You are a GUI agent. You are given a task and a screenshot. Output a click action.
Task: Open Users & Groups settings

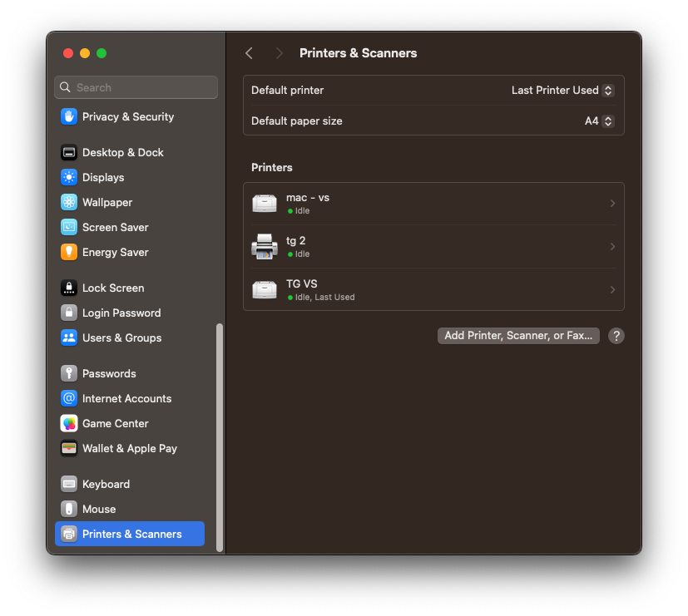130,338
